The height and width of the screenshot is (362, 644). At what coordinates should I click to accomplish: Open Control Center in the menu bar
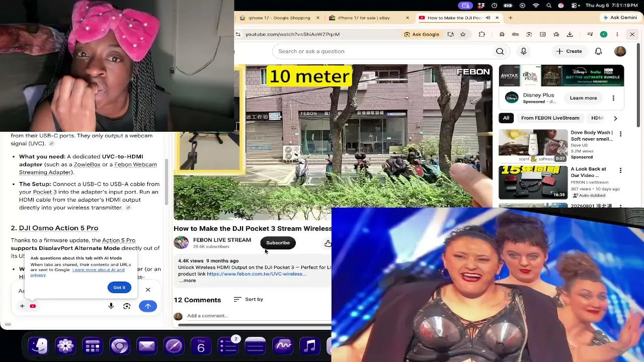[x=574, y=6]
